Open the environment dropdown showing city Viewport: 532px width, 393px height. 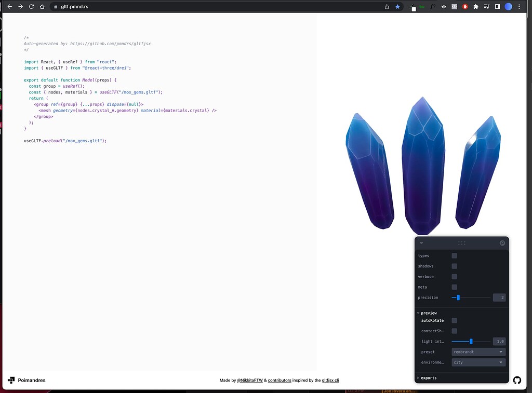pos(477,362)
